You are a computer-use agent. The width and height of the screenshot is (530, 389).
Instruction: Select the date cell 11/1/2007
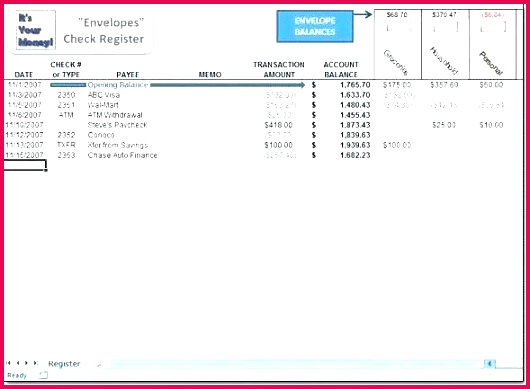24,84
